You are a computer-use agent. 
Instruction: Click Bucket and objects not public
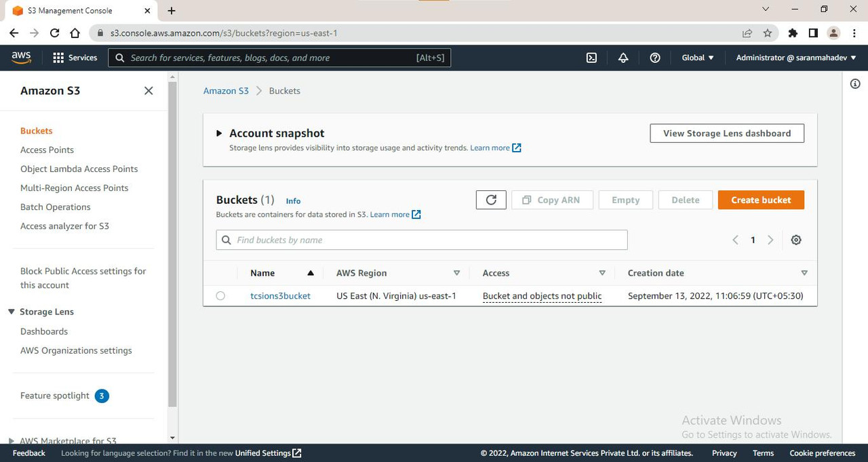click(x=542, y=296)
